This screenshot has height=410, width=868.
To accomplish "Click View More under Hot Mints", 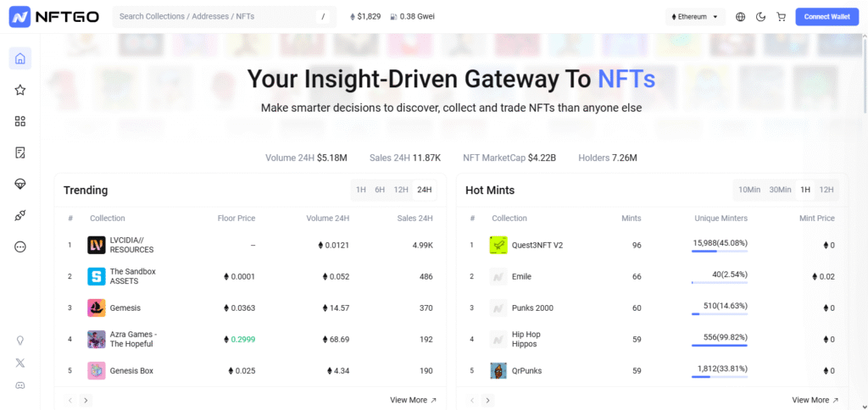I will click(x=815, y=400).
